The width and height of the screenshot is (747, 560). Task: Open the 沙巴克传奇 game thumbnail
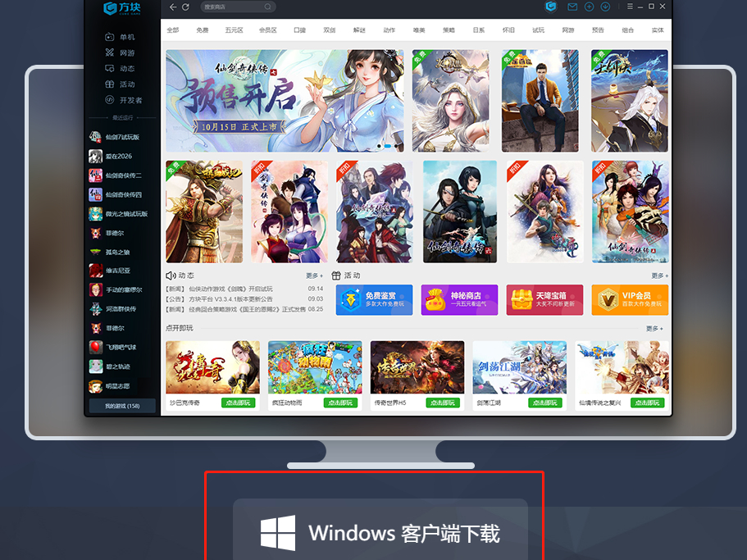(x=212, y=367)
